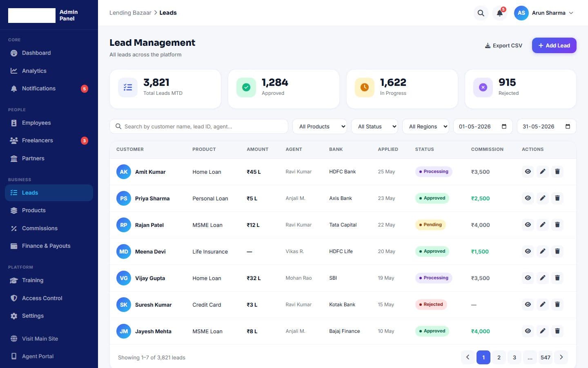Screen dimensions: 588x368
Task: Click the lead search input field
Action: pyautogui.click(x=199, y=127)
